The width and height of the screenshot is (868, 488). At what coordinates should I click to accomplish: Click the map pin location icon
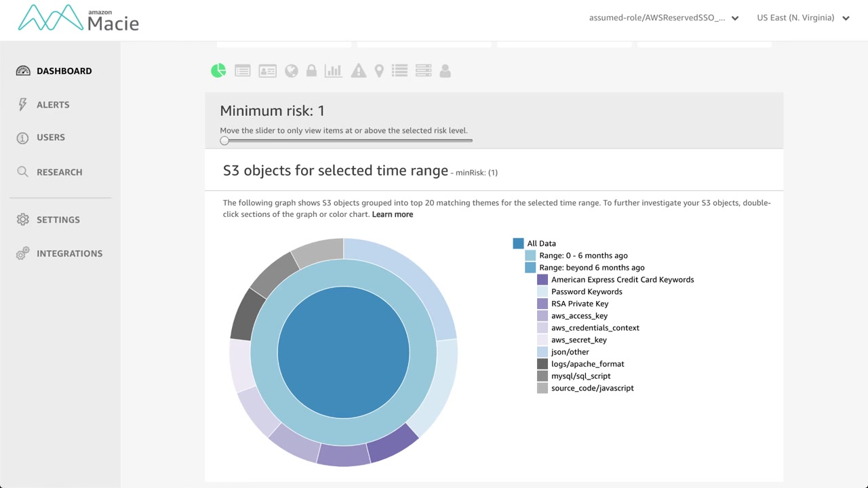[x=379, y=70]
